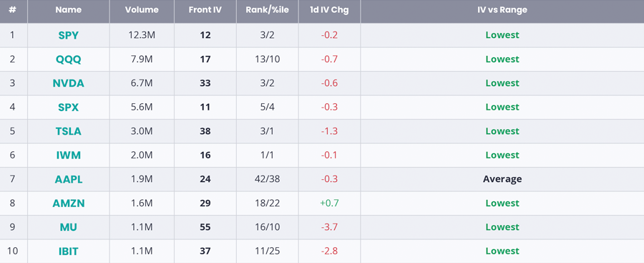644x263 pixels.
Task: Open the TSLA ticker link
Action: (x=68, y=131)
